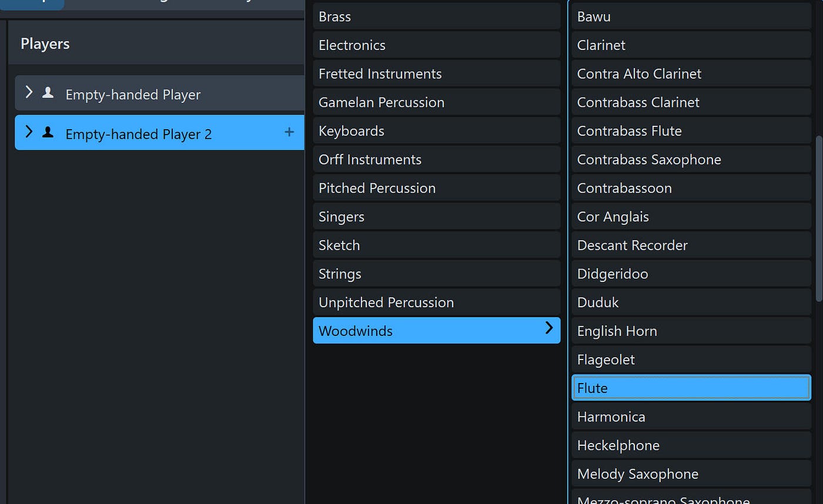Screen dimensions: 823x504
Task: Select the Strings instrument family
Action: 437,274
